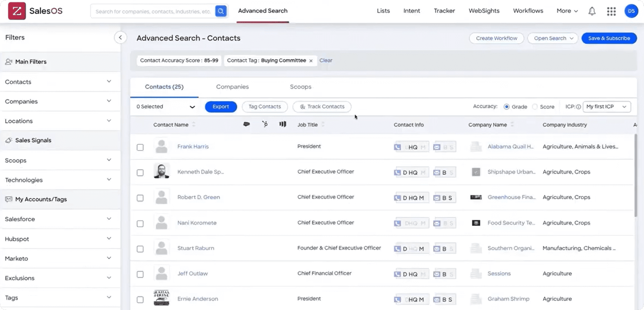Switch to the Companies tab
Viewport: 644px width, 310px height.
(232, 87)
